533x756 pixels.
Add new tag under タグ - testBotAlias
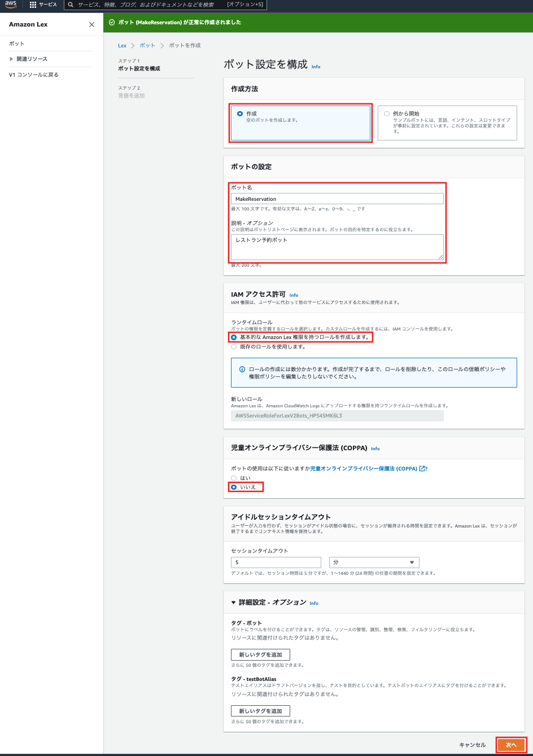[260, 711]
